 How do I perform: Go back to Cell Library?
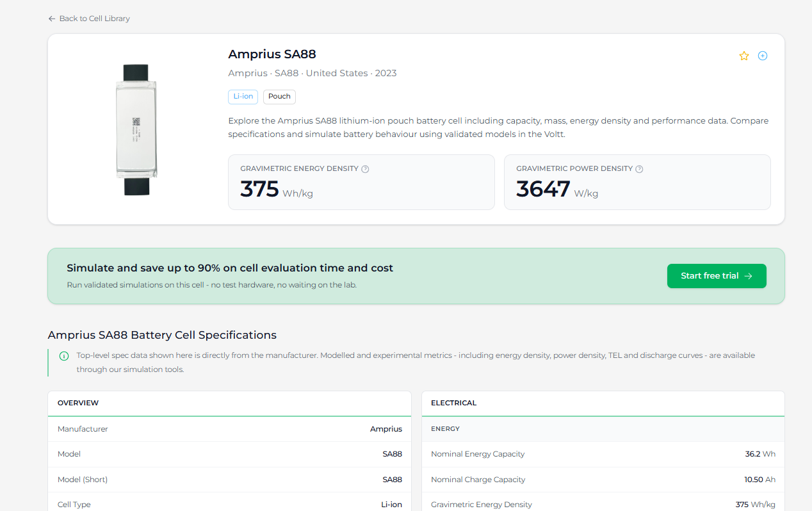[89, 19]
